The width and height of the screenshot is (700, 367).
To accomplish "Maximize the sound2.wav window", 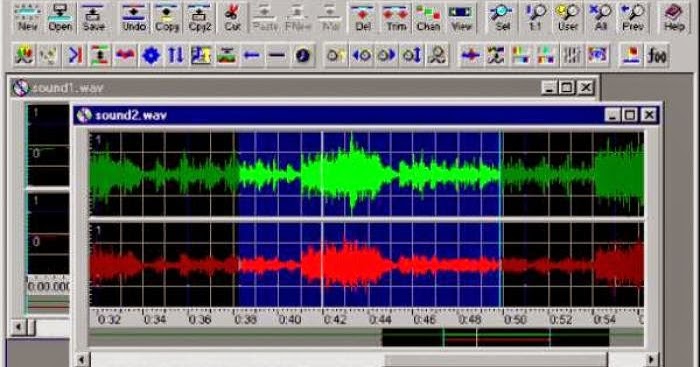I will tap(629, 115).
